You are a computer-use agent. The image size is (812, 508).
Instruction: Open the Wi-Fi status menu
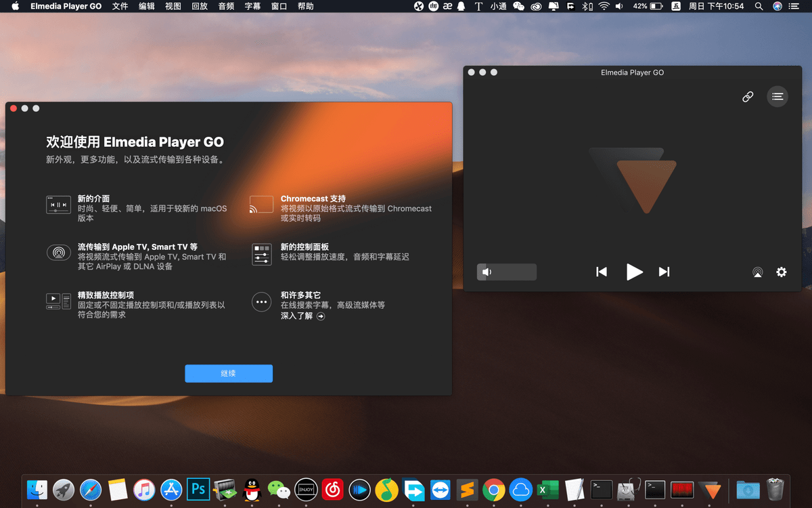604,6
